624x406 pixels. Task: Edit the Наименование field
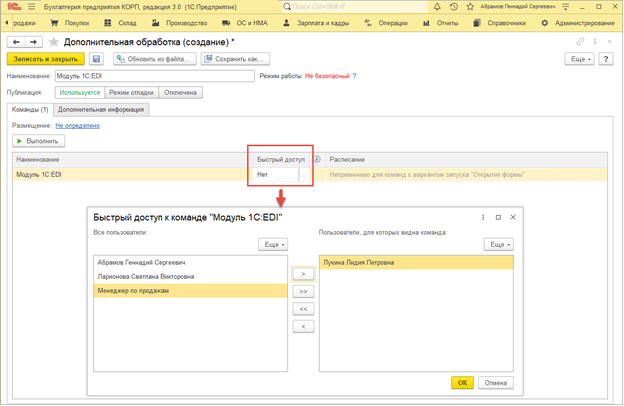155,76
